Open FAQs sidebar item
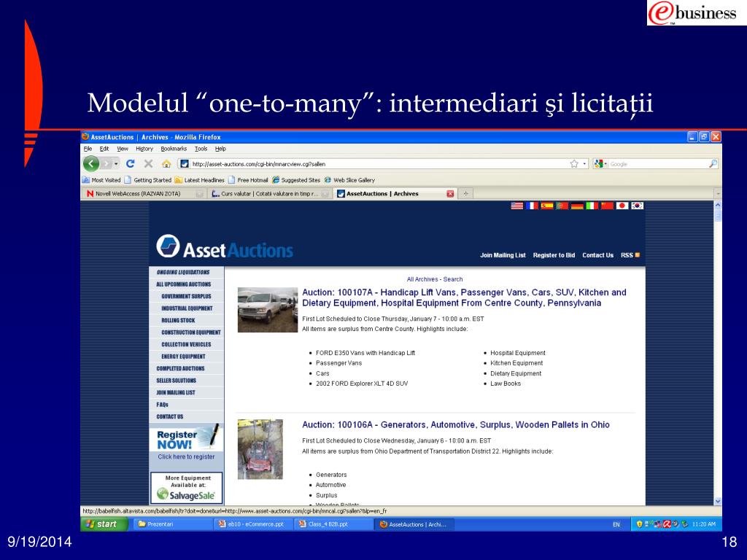Screen dimensions: 747x560 (163, 405)
